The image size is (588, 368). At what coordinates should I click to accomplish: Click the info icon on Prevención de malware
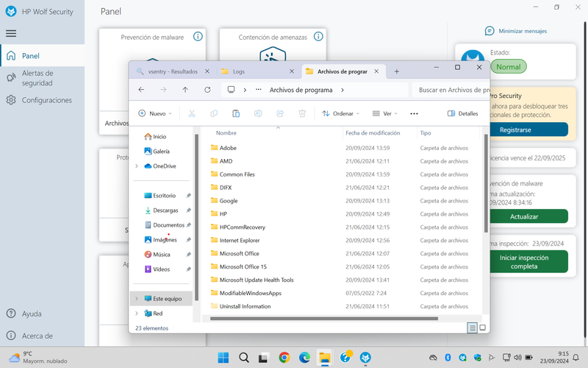click(x=197, y=37)
